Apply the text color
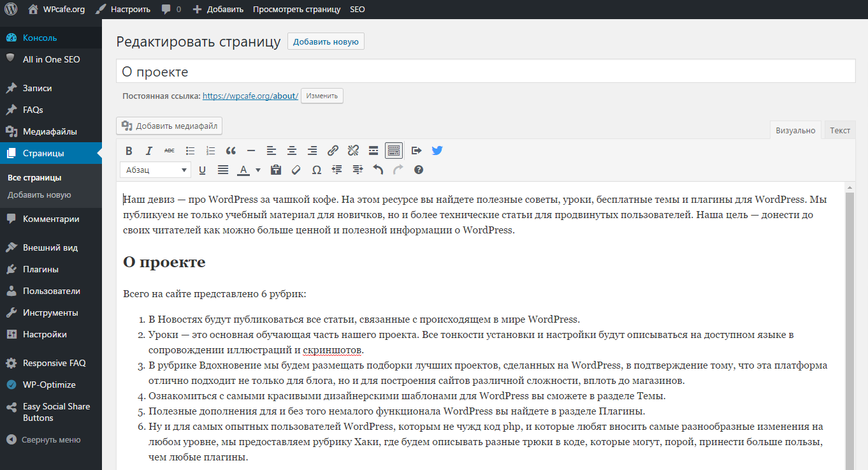This screenshot has width=868, height=470. click(243, 170)
